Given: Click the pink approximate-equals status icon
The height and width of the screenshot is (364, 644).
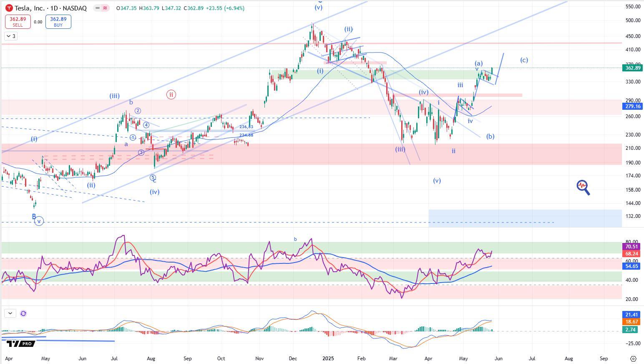Looking at the screenshot, I should pyautogui.click(x=105, y=8).
